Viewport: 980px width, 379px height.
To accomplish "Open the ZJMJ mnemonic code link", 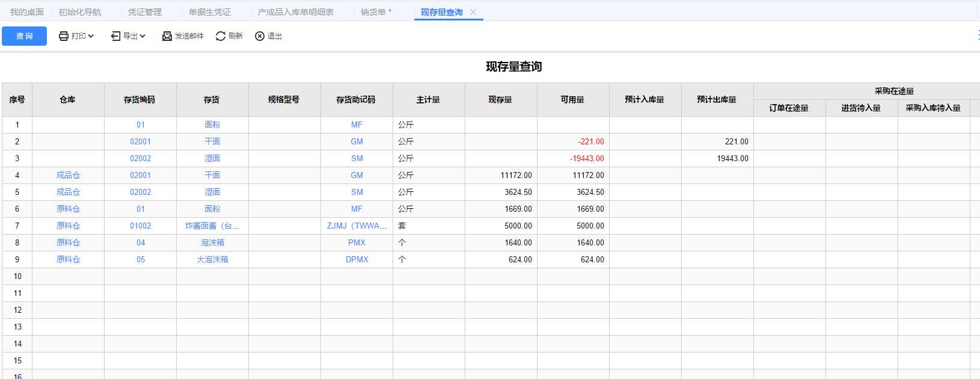I will point(357,226).
